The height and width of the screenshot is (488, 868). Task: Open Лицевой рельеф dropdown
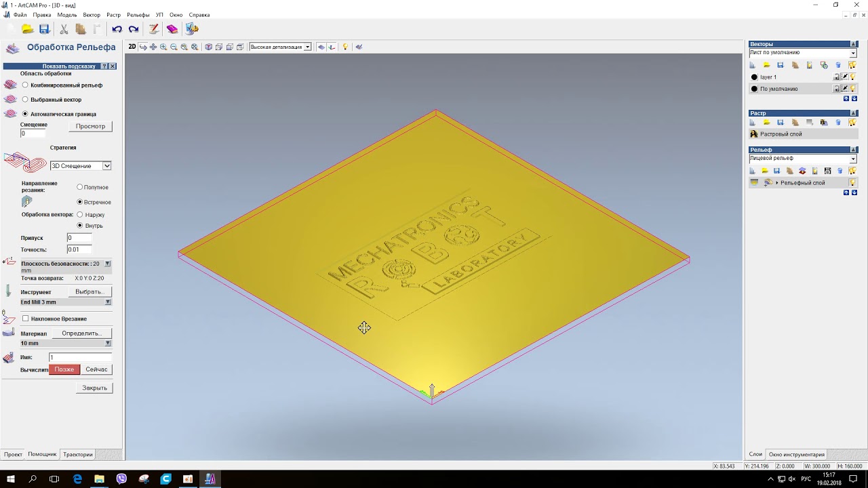pos(853,159)
